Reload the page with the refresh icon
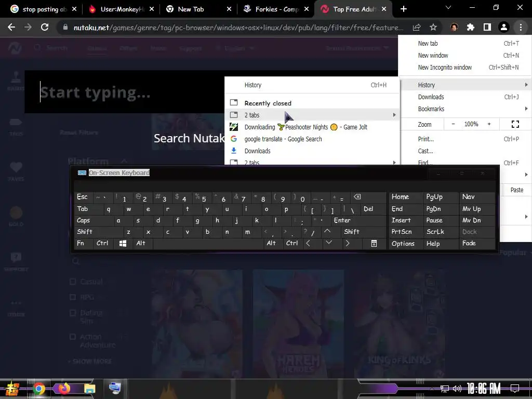The width and height of the screenshot is (532, 399). click(45, 27)
